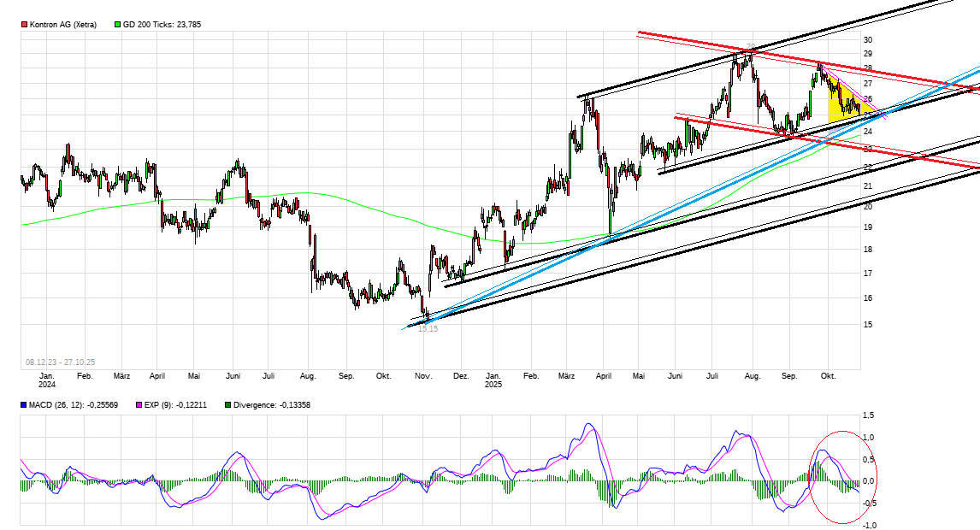Select the Kontron AG (Xetra) legend label
Image resolution: width=980 pixels, height=530 pixels.
[x=62, y=25]
